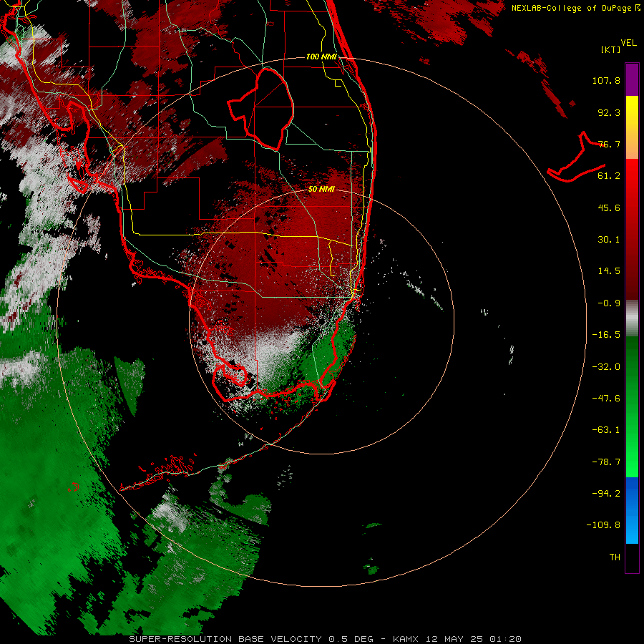Select the -94.2 legend value
This screenshot has height=644, width=644.
click(x=606, y=493)
